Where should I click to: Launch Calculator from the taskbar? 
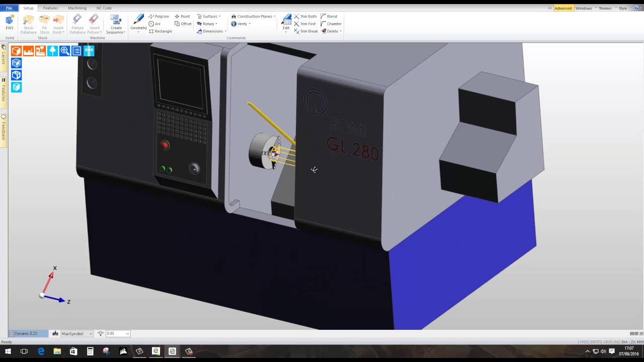[x=90, y=351]
